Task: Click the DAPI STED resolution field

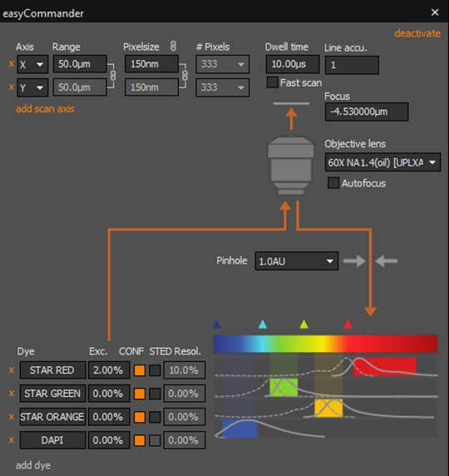Action: point(185,440)
